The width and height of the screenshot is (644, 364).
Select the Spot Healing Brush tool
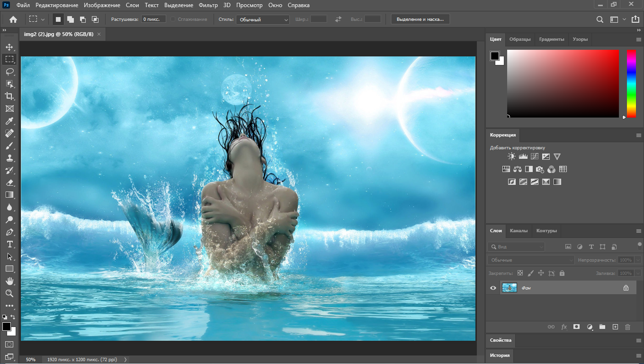click(9, 133)
